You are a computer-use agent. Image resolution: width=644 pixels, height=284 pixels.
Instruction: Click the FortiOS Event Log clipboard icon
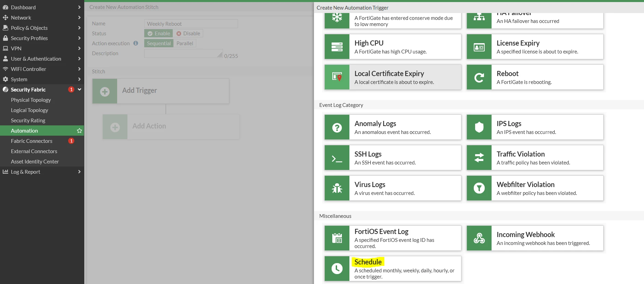pos(337,238)
